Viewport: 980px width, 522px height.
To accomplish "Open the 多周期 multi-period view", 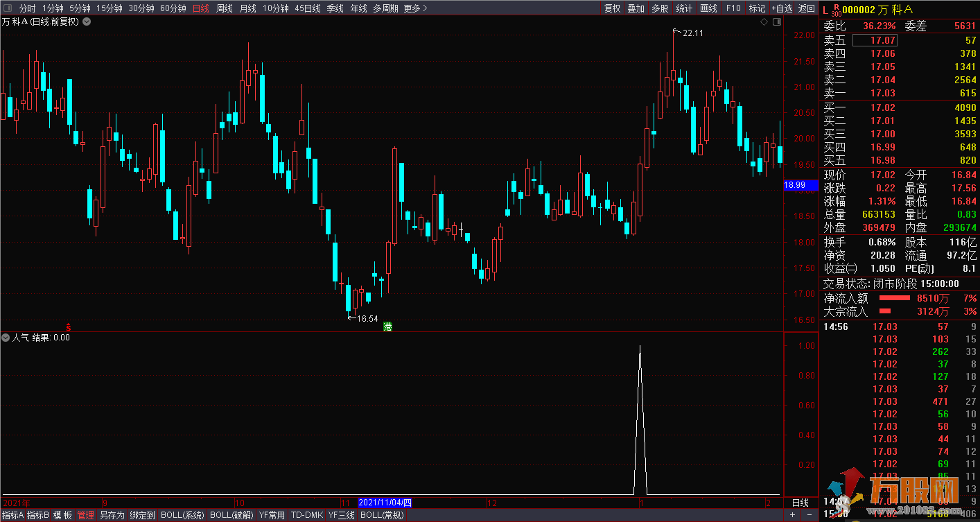I will [x=385, y=8].
